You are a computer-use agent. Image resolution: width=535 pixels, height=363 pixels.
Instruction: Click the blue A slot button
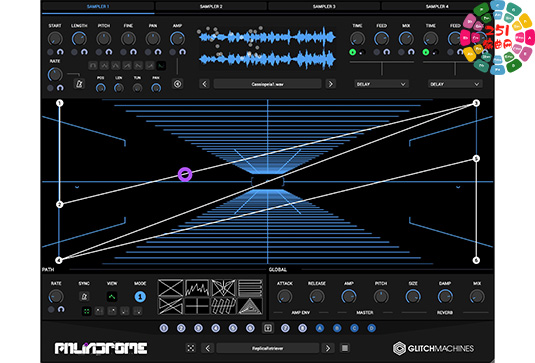320,328
